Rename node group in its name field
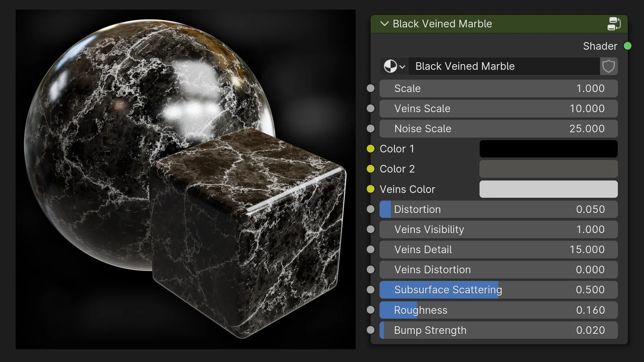Viewport: 644px width, 362px height. point(503,66)
